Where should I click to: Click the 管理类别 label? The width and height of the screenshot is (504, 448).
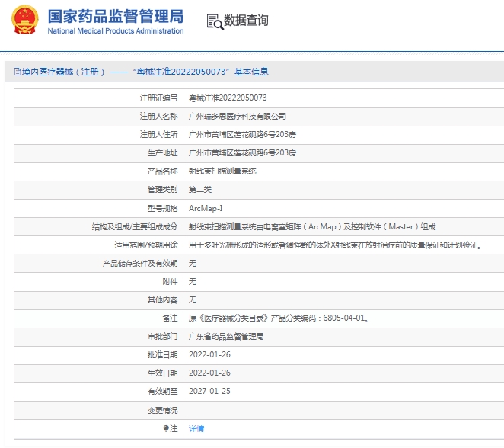163,190
